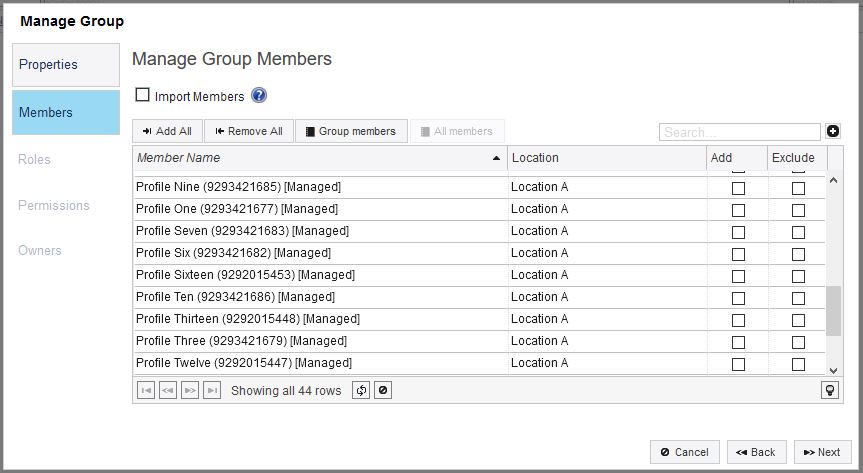Go to next page of rows
The width and height of the screenshot is (863, 473).
[x=190, y=390]
